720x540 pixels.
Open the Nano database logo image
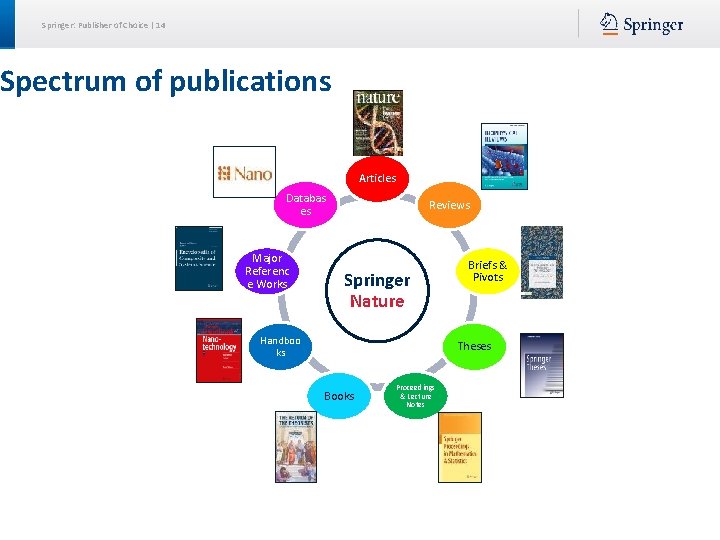click(244, 172)
